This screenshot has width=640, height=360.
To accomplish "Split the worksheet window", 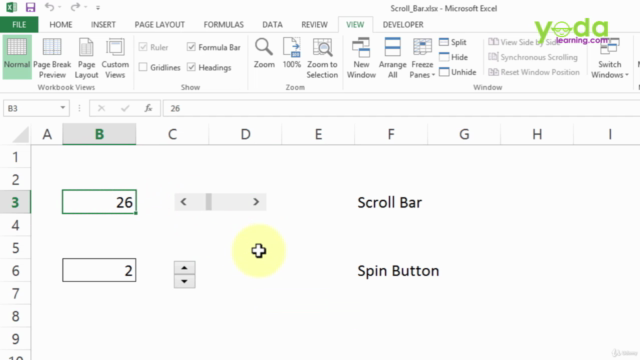I will pyautogui.click(x=453, y=42).
